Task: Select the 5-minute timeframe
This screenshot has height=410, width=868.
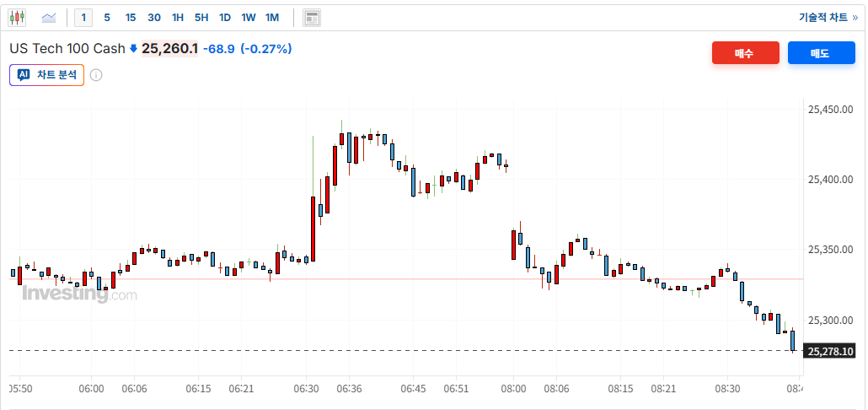Action: (x=107, y=17)
